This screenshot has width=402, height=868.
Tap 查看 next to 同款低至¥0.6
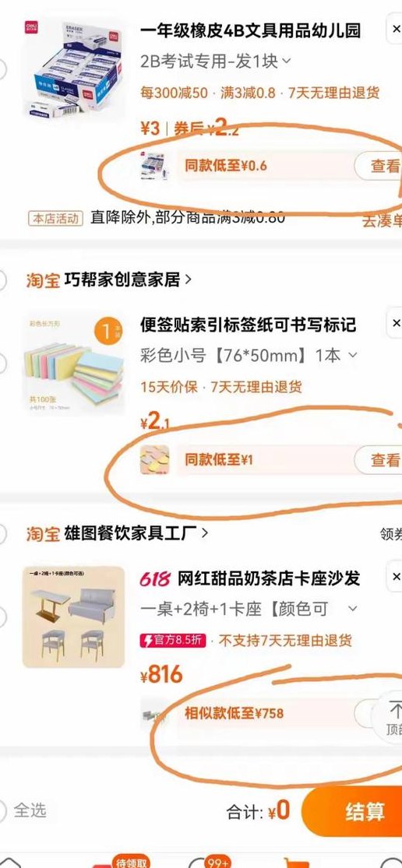382,166
